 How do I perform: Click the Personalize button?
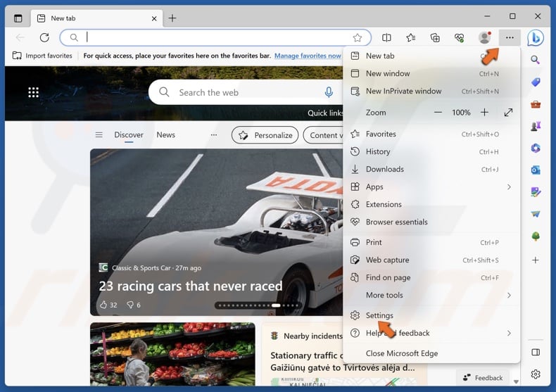(x=265, y=135)
